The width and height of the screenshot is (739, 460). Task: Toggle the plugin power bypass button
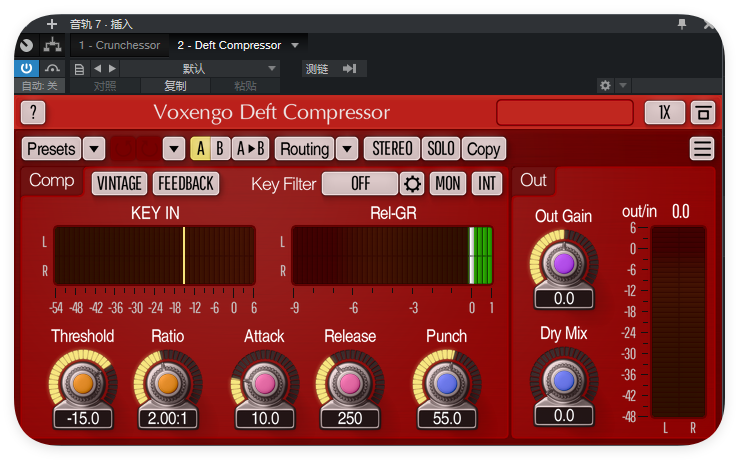[x=26, y=68]
